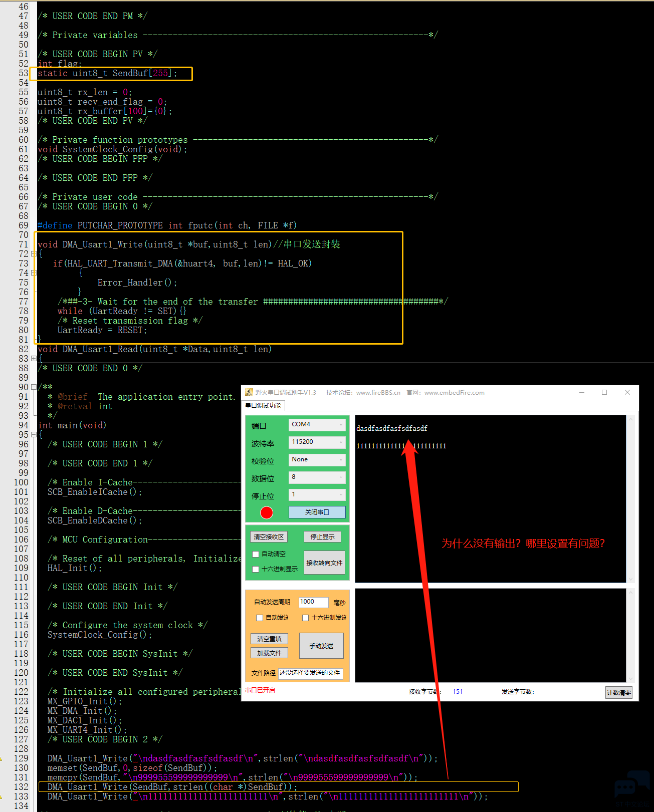654x812 pixels.
Task: Open the 波特率 115200 dropdown
Action: [x=317, y=442]
